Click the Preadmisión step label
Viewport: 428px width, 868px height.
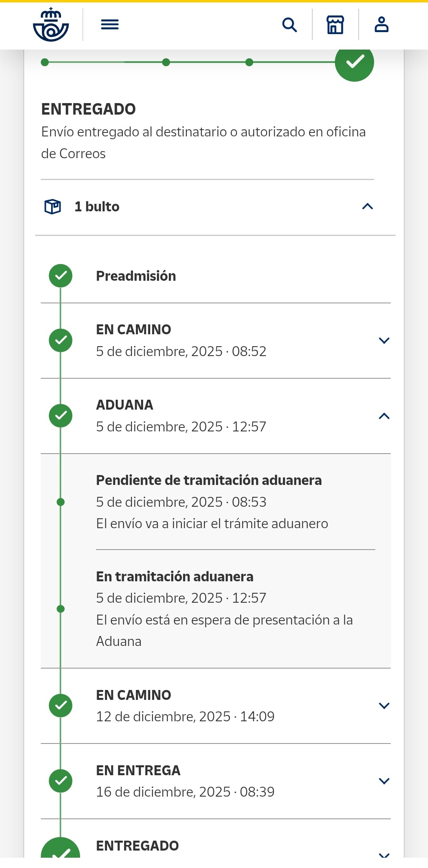(x=136, y=276)
